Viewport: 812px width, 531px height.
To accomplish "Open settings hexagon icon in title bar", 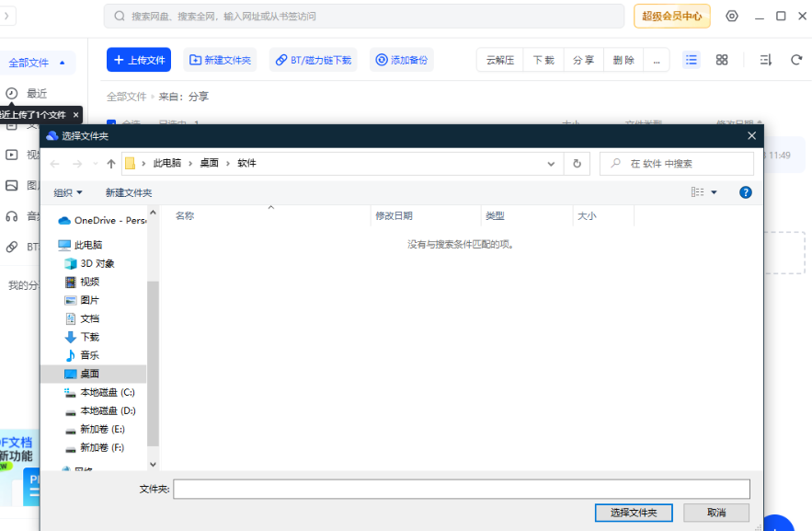I will [x=732, y=16].
